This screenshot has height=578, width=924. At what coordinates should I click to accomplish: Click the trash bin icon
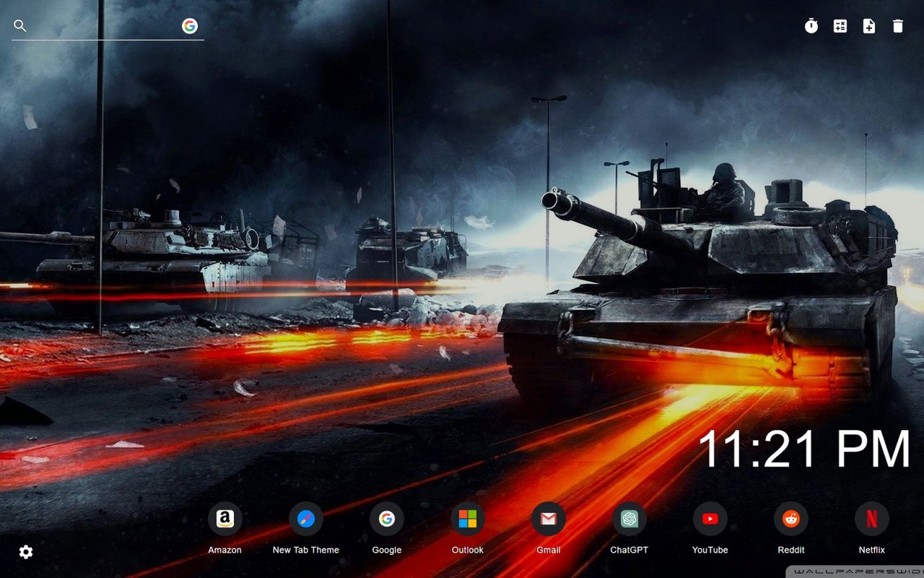click(898, 26)
